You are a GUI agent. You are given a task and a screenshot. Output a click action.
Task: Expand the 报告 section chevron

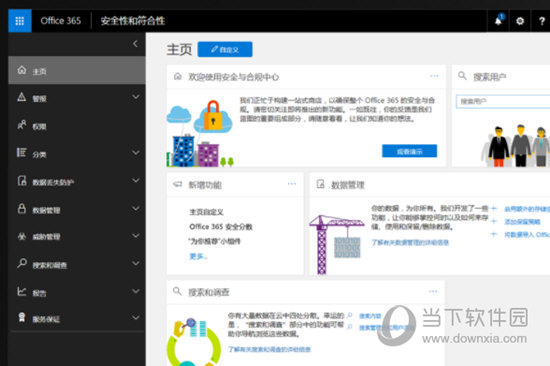click(136, 291)
